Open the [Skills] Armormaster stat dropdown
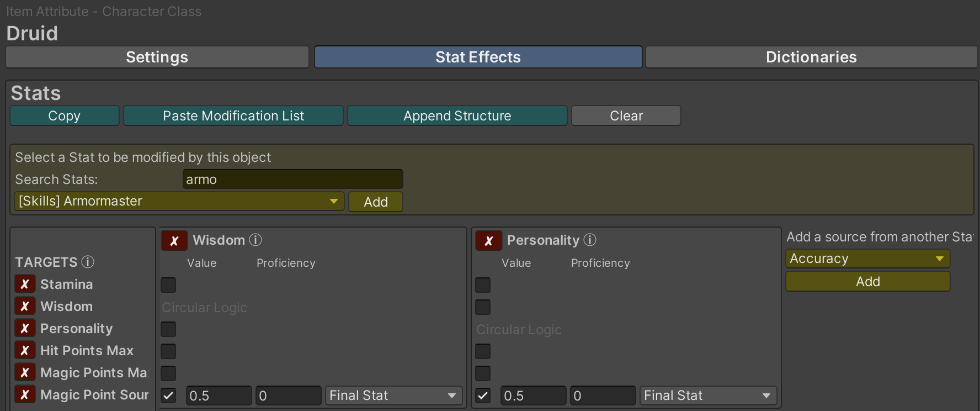 [x=179, y=201]
